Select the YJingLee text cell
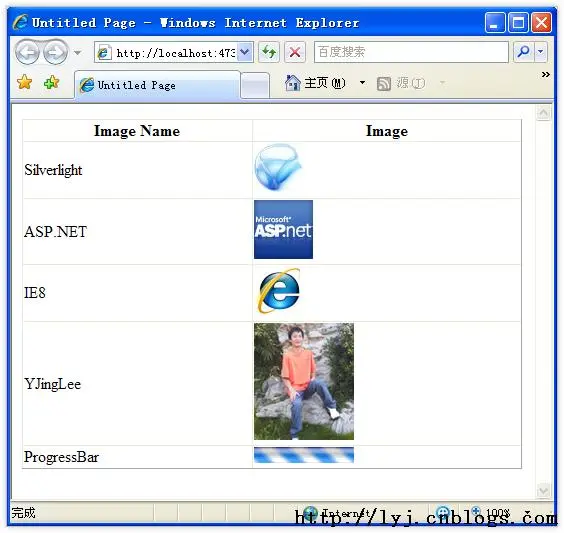The height and width of the screenshot is (533, 564). pos(138,384)
